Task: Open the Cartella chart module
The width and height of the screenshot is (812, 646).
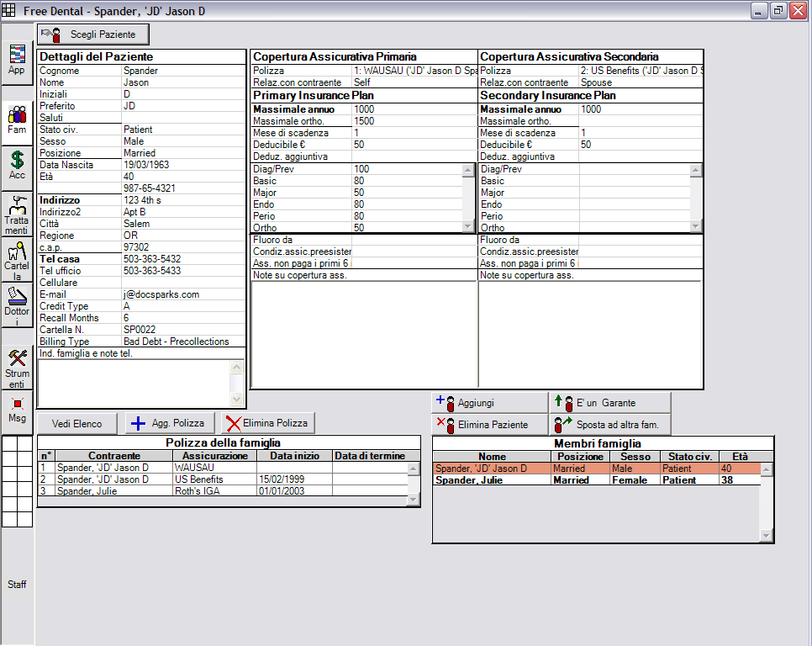Action: point(17,260)
